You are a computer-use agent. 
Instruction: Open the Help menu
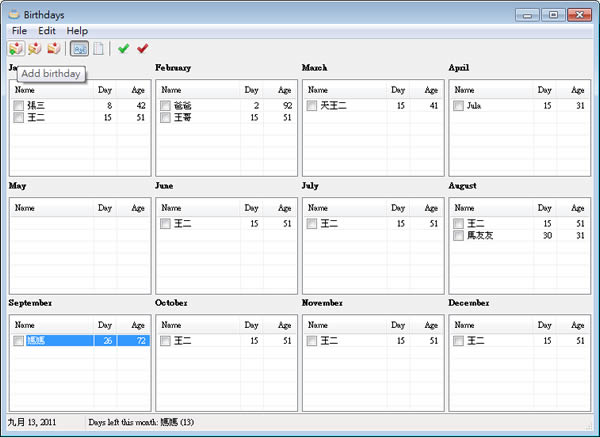(x=77, y=31)
